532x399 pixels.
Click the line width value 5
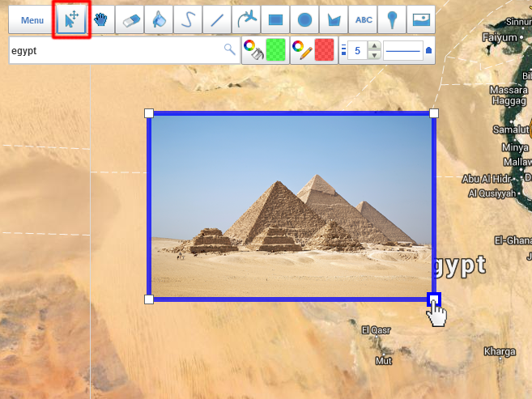[357, 50]
